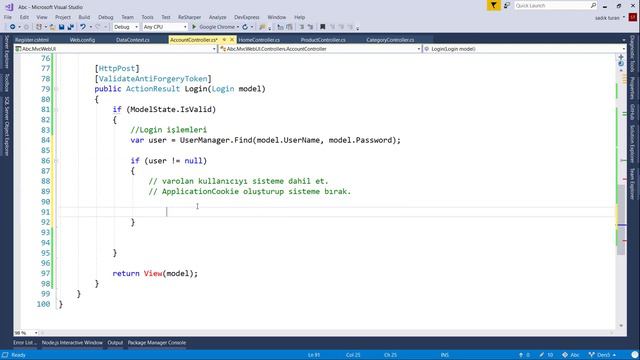Switch to the CategoryController.cs tab
Screen dimensions: 640x360
(390, 40)
